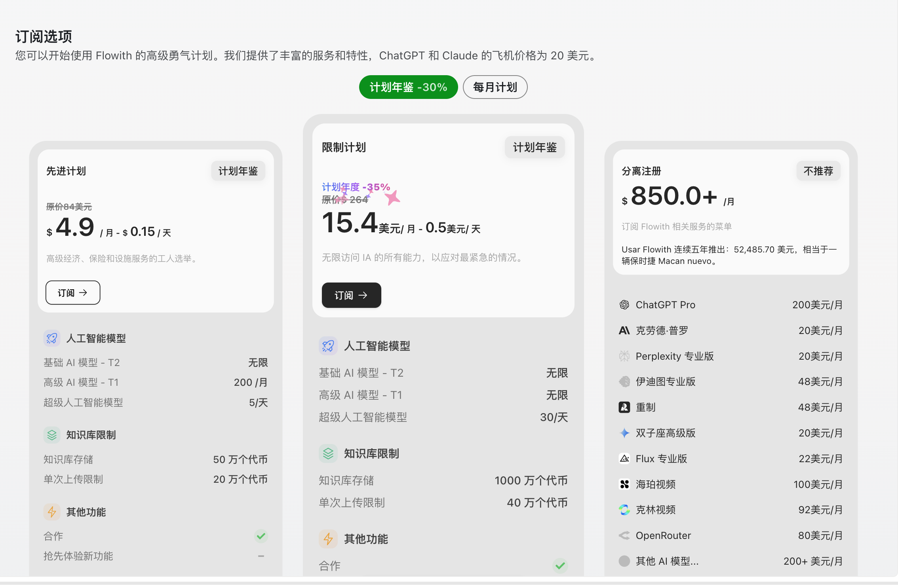The width and height of the screenshot is (898, 588).
Task: Click the 计划年度 -35% discount label
Action: pos(356,187)
